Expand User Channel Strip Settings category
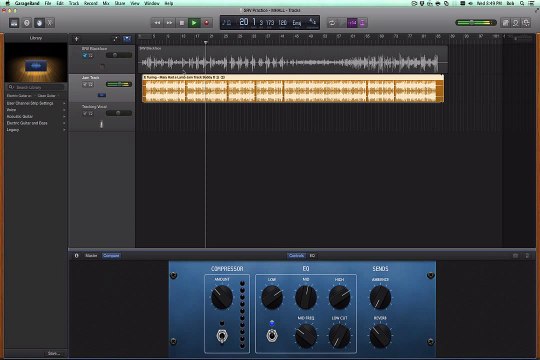This screenshot has height=360, width=540. (x=36, y=103)
